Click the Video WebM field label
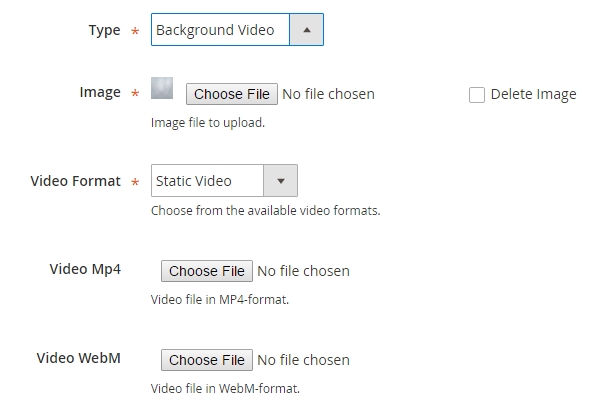 click(79, 358)
